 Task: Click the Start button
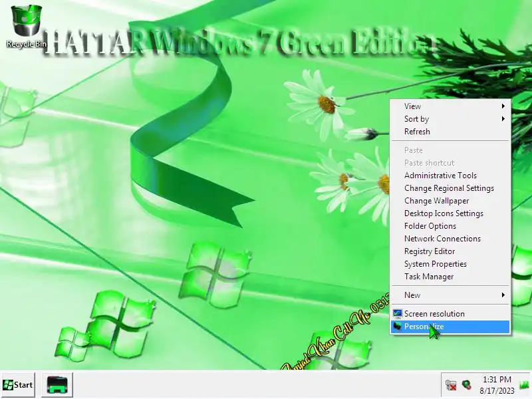tap(18, 385)
